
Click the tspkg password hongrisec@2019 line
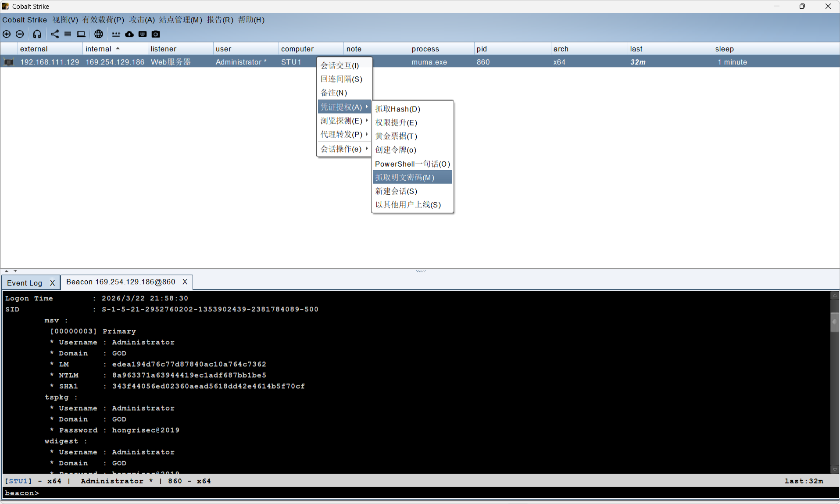coord(115,430)
